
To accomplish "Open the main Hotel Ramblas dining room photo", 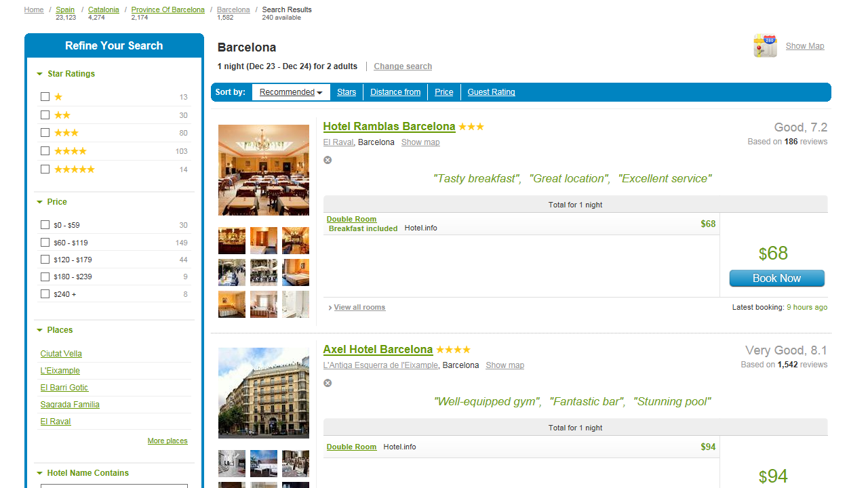I will click(264, 170).
